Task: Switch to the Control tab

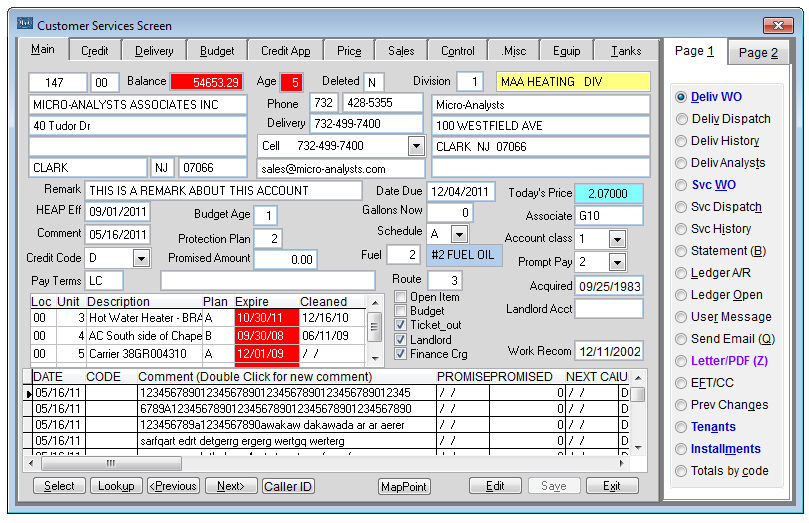Action: pos(458,51)
